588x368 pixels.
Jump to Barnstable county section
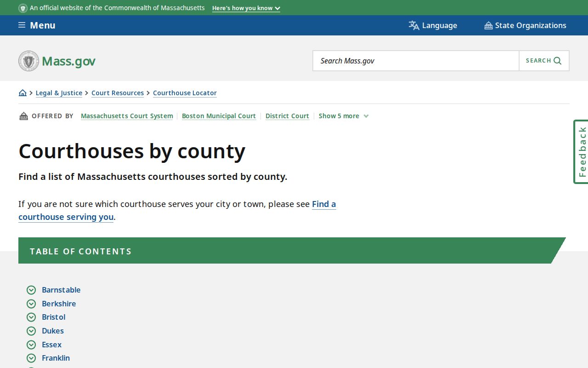61,290
